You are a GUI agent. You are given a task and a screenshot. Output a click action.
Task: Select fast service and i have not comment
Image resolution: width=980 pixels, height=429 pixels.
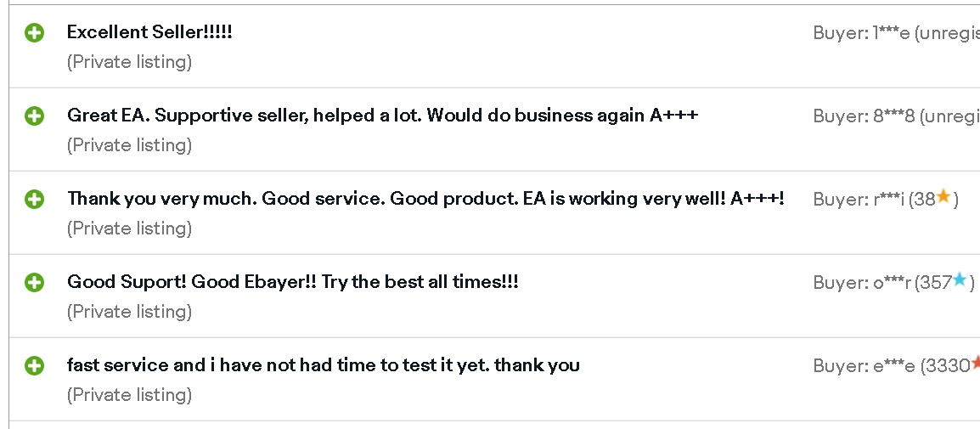tap(323, 365)
